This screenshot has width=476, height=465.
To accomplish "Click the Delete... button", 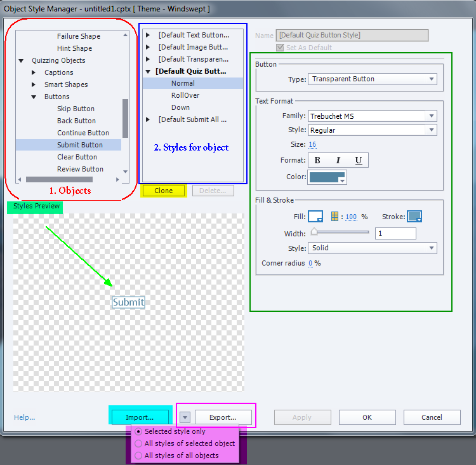I will 213,191.
